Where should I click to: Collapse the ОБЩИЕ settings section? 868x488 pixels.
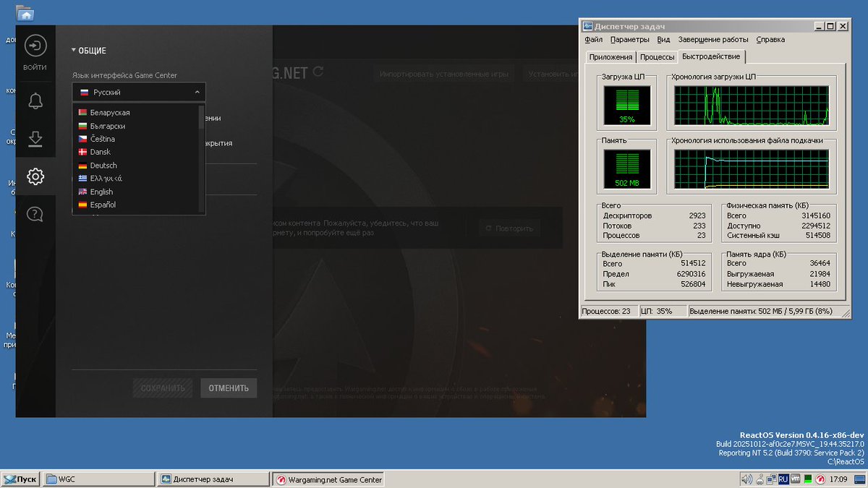(88, 51)
